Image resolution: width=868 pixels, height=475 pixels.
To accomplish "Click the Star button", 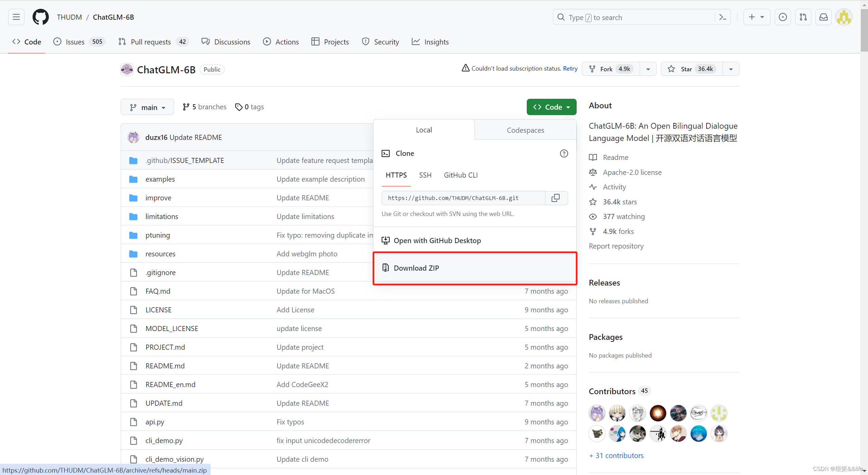I will pyautogui.click(x=692, y=69).
